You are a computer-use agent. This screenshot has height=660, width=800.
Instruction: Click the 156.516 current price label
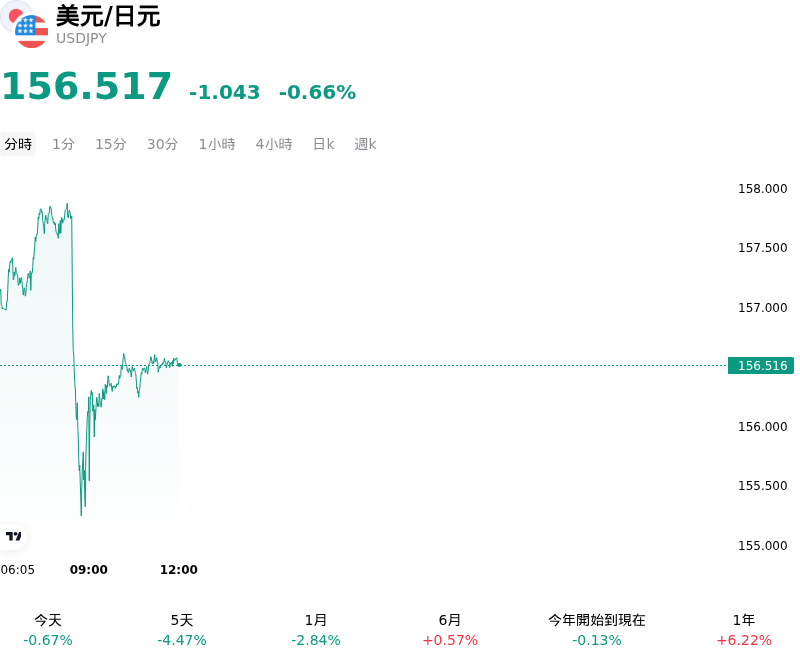[761, 366]
